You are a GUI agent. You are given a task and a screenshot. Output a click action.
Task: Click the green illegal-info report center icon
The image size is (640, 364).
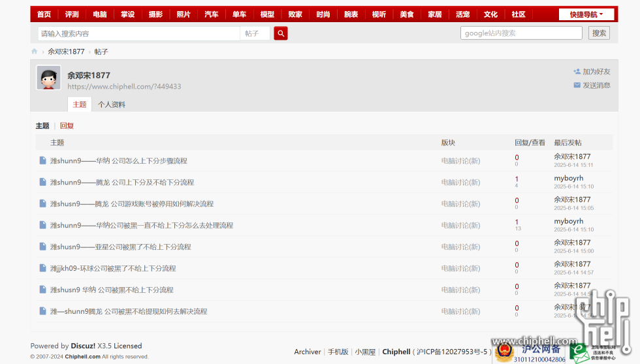tap(580, 353)
